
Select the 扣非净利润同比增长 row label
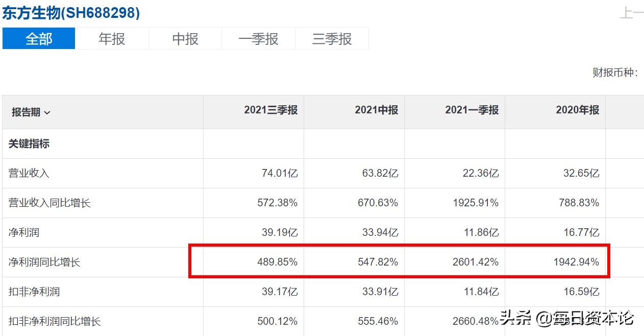click(55, 322)
